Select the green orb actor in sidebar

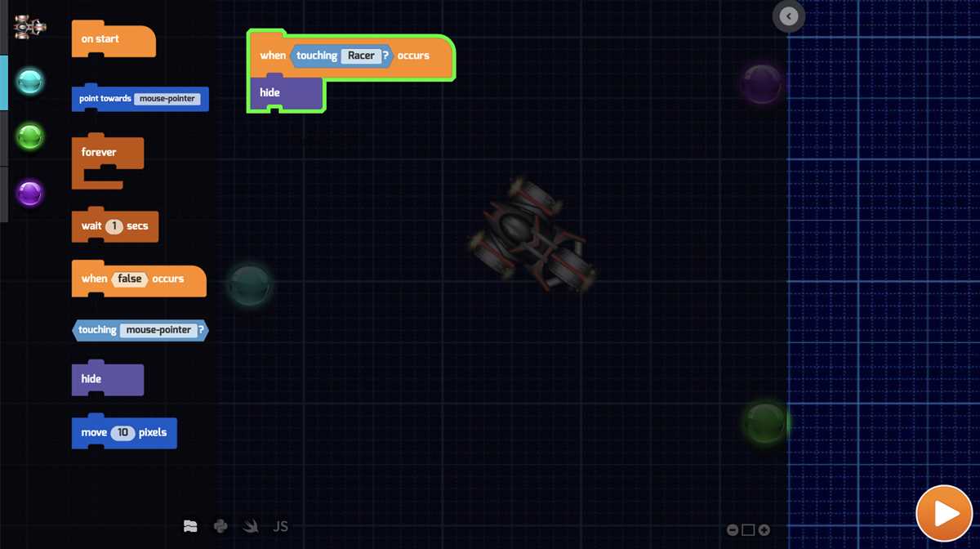[30, 137]
